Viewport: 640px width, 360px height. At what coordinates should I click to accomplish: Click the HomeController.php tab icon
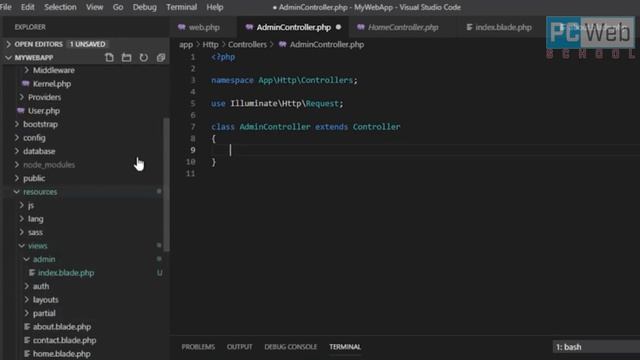coord(361,27)
